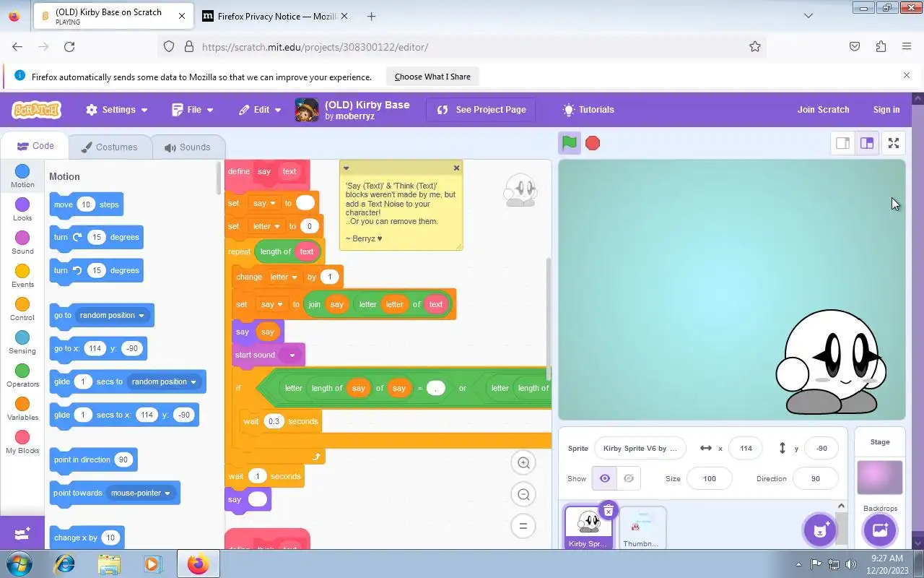
Task: Open the 'start sound' block dropdown
Action: pos(292,355)
